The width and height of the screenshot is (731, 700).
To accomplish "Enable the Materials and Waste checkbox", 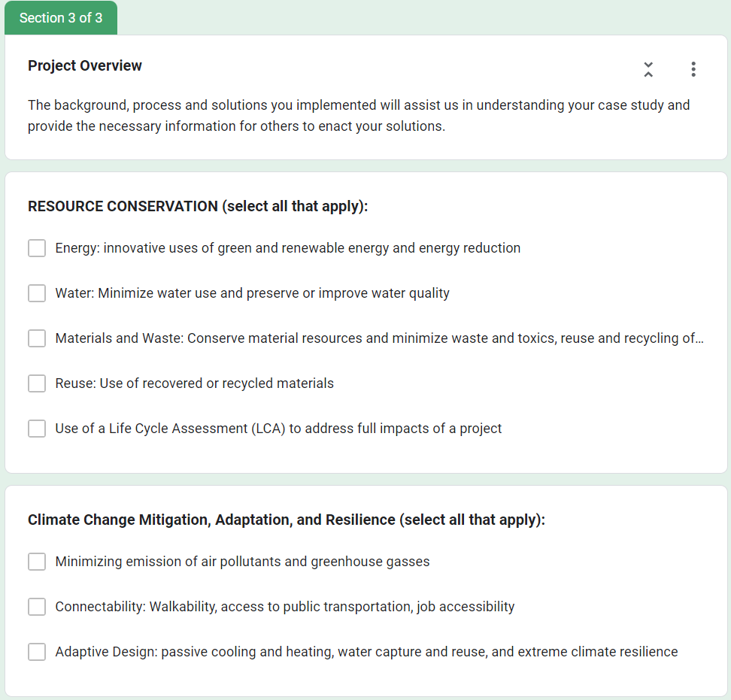I will pos(37,338).
